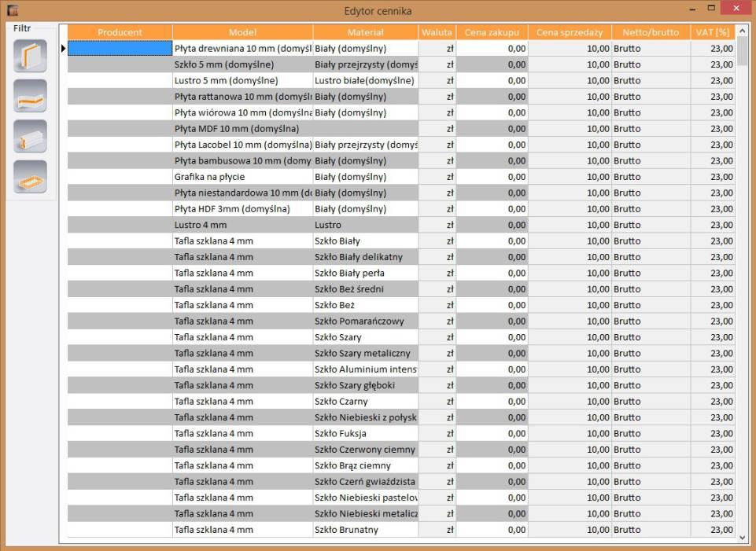Click the vertical scrollbar thumb
Image resolution: width=756 pixels, height=551 pixels.
click(x=742, y=52)
